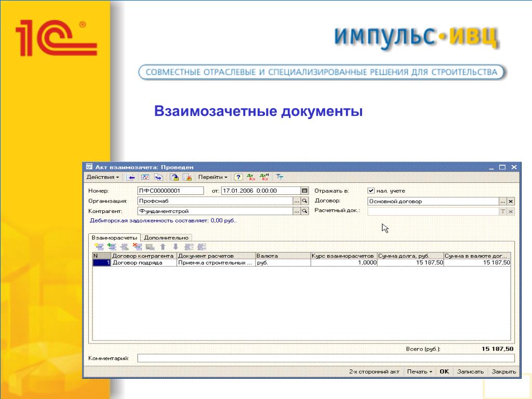Move the row down with arrow icon
This screenshot has height=399, width=532.
[x=176, y=247]
